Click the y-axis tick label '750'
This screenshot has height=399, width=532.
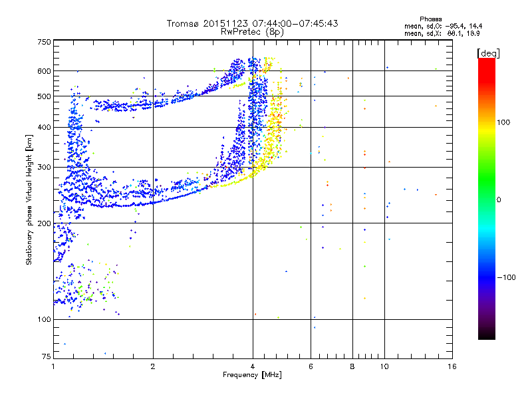pos(44,42)
